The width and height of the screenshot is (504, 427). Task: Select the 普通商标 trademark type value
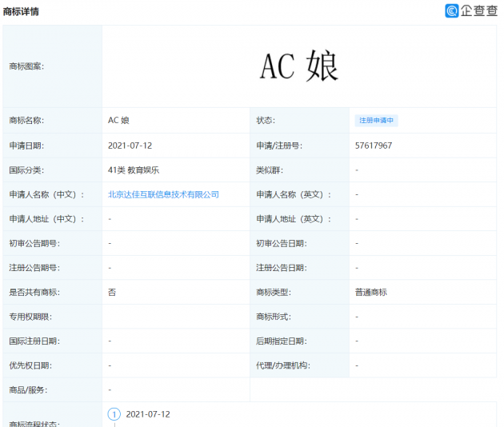pyautogui.click(x=370, y=292)
